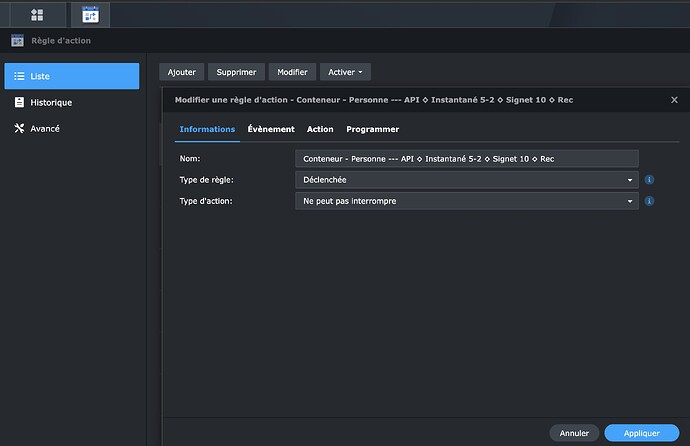
Task: Focus the Nom text field
Action: pos(467,158)
